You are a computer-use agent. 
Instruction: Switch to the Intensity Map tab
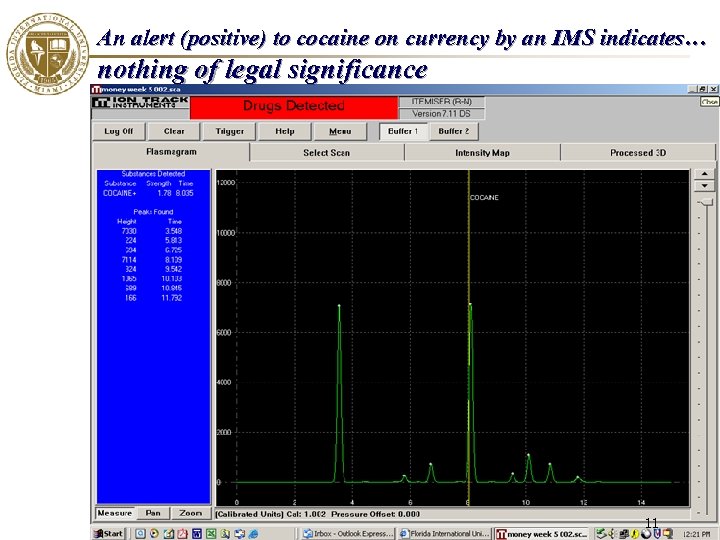482,153
